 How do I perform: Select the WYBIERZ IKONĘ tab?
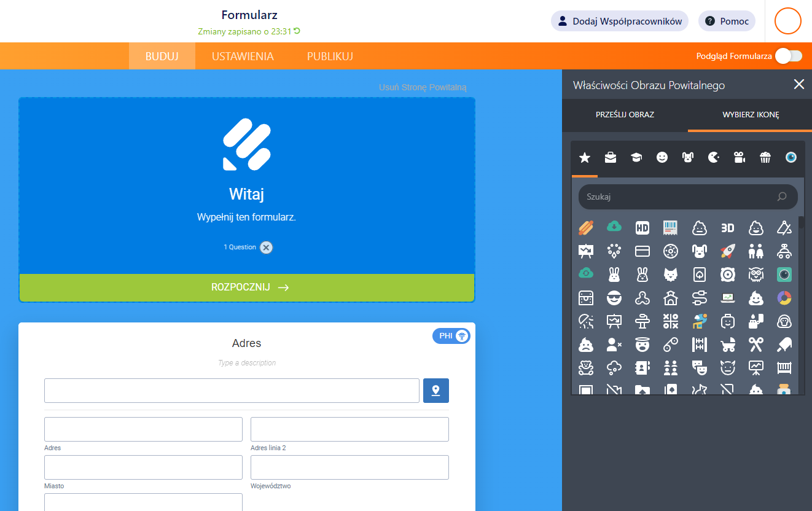(750, 115)
